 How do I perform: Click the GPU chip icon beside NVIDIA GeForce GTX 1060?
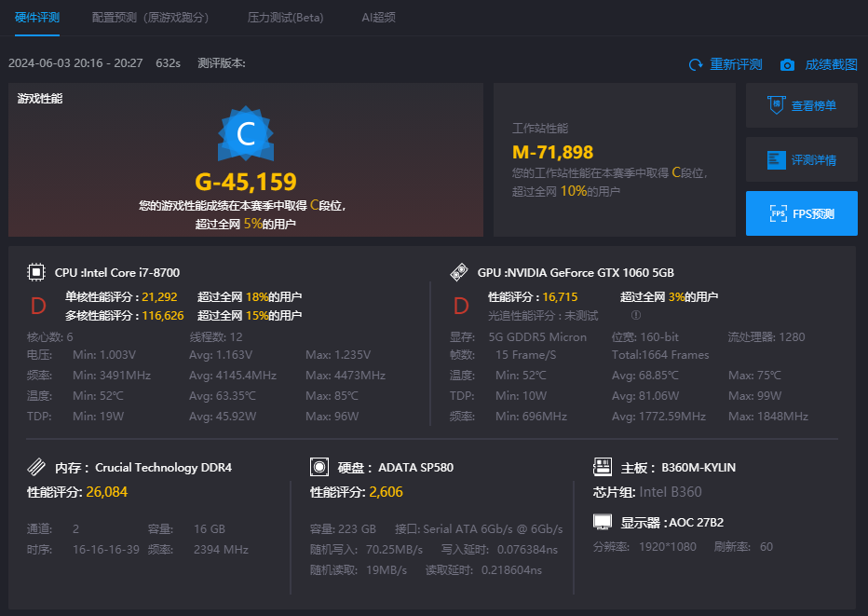pos(459,272)
